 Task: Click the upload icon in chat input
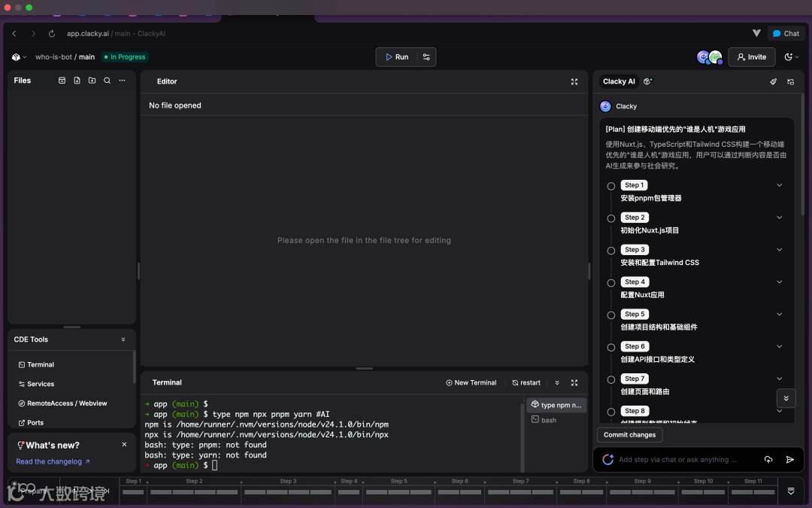click(768, 460)
